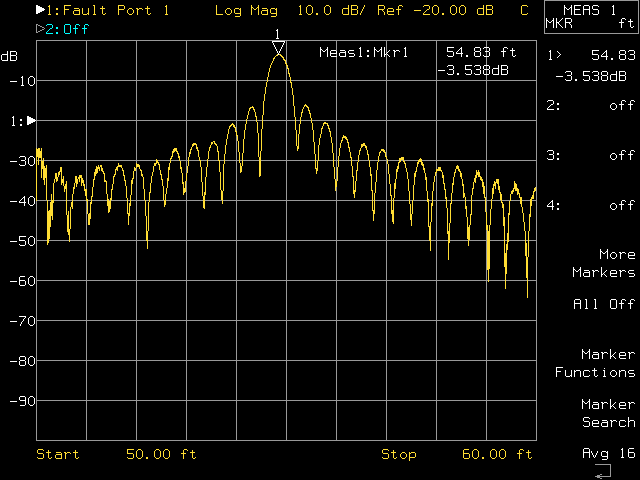Click the '-3.538dB' marker readout in graph
This screenshot has width=640, height=480.
[x=473, y=71]
